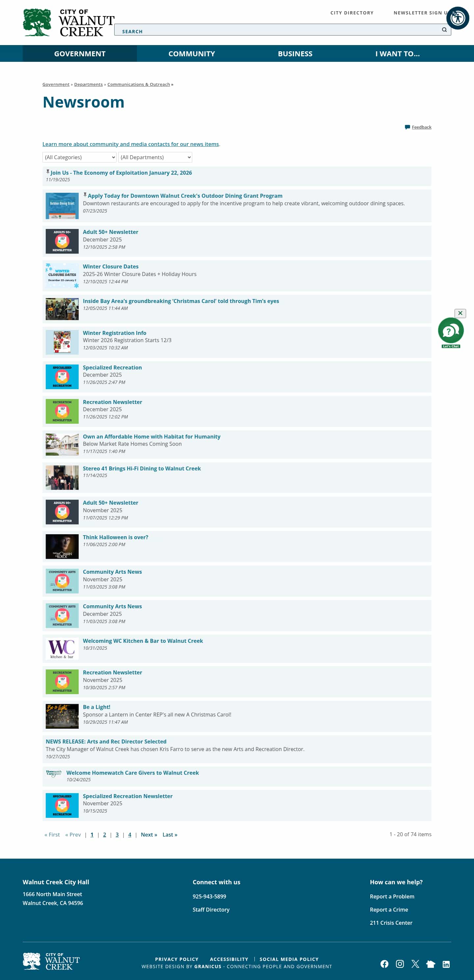Open the Government menu

tap(80, 54)
